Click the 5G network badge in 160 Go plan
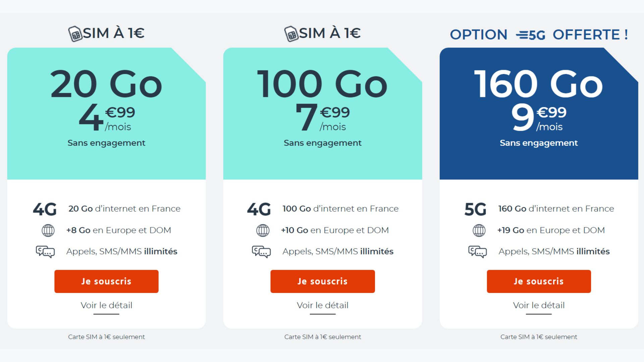Screen dimensions: 644x362 pyautogui.click(x=475, y=209)
